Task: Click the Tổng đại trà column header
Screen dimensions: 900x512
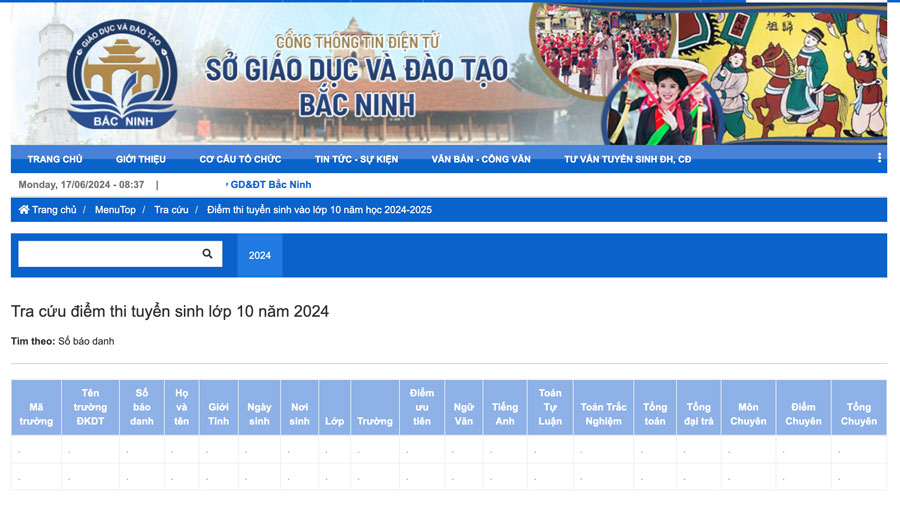Action: (x=699, y=407)
